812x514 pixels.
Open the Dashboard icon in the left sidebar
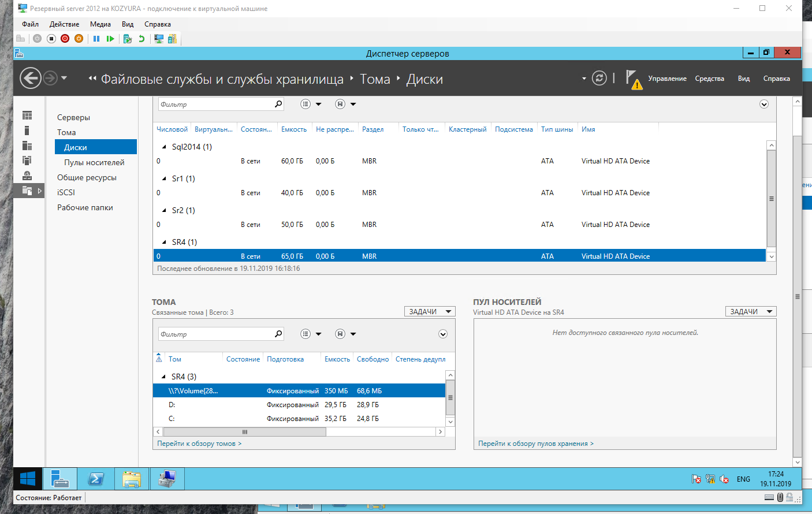(x=27, y=116)
